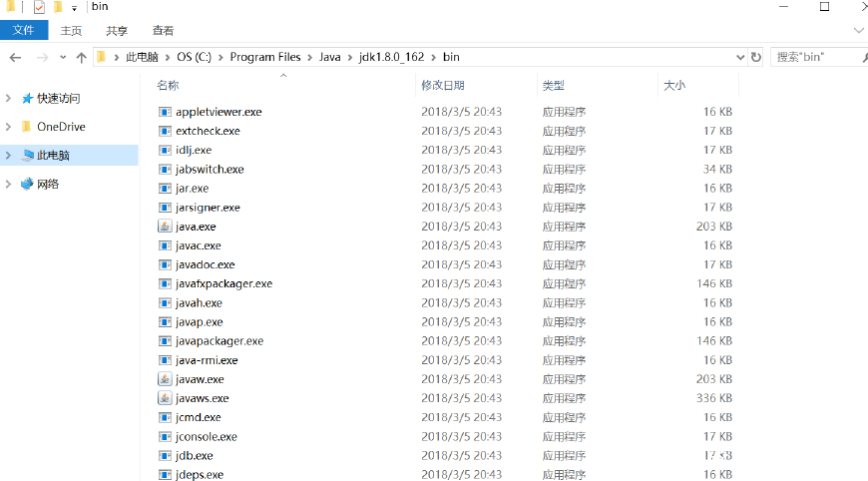The width and height of the screenshot is (868, 481).
Task: Navigate to OS (C:) in address bar
Action: [x=195, y=57]
